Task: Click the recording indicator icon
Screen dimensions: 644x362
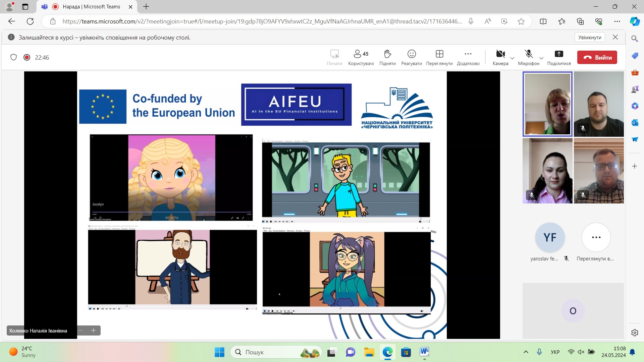Action: point(27,57)
